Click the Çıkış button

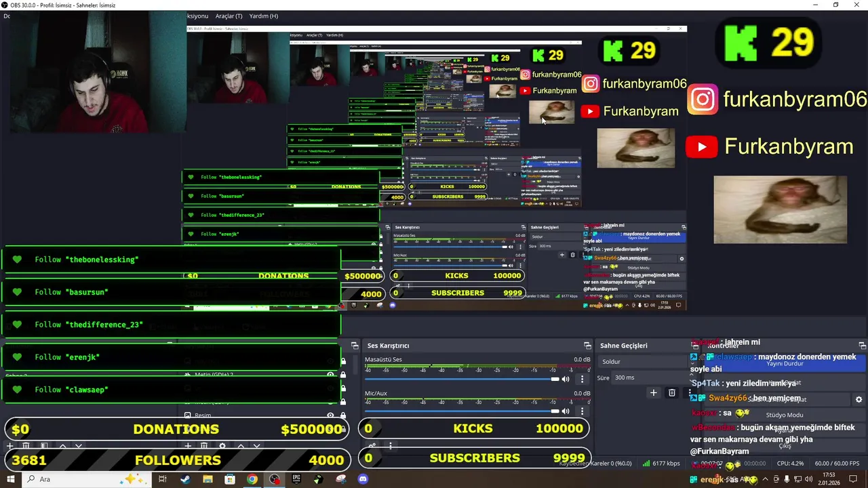click(x=785, y=446)
